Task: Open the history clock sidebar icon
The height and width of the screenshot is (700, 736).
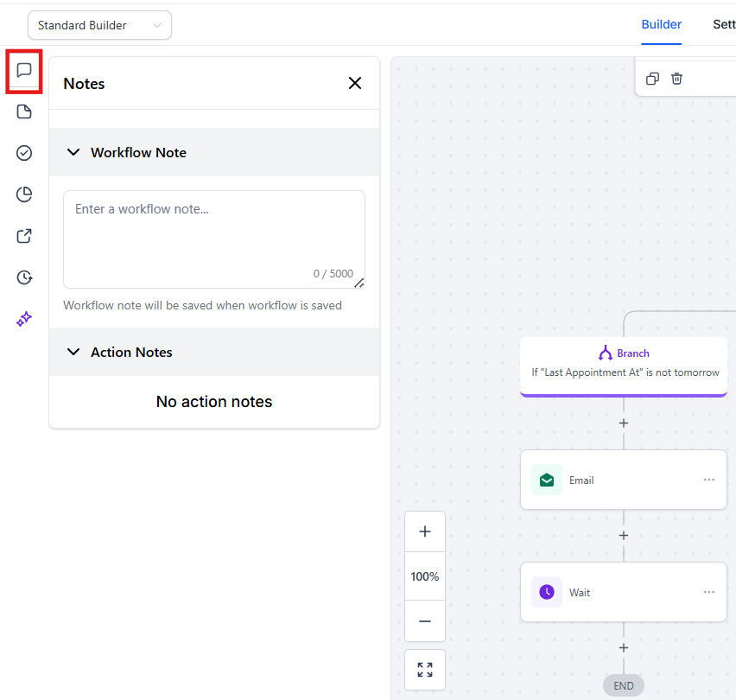Action: [24, 277]
